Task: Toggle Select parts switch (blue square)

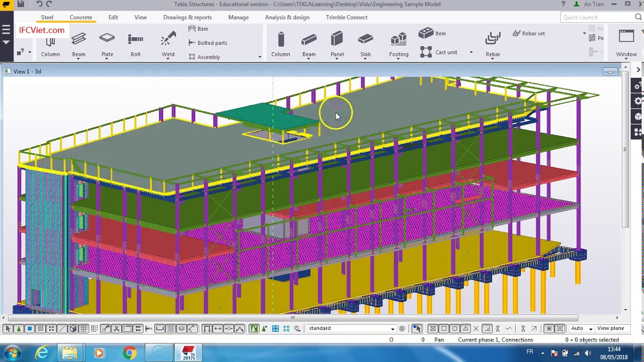Action: coord(30,328)
